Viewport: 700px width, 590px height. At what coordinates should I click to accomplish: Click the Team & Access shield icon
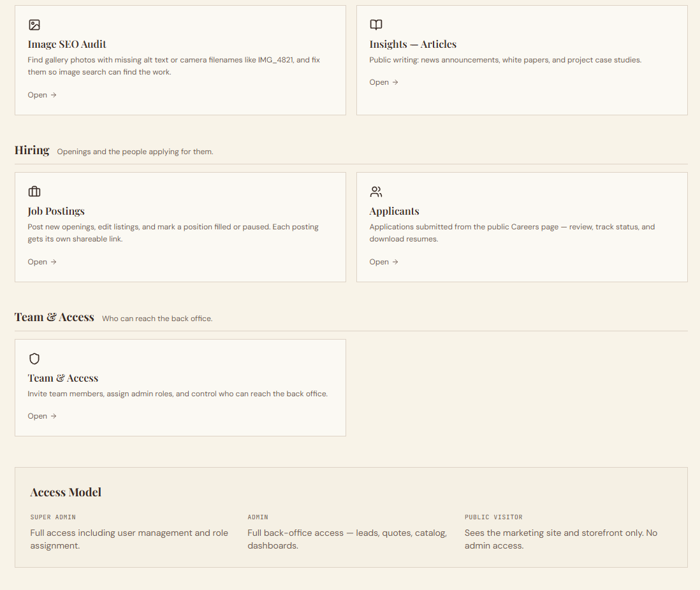click(x=34, y=359)
